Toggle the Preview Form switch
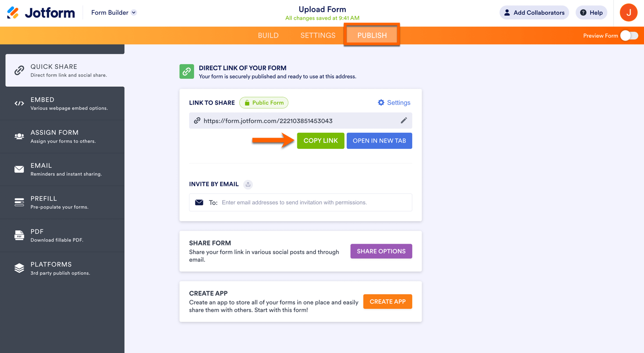Screen dimensions: 644x353 [x=629, y=36]
